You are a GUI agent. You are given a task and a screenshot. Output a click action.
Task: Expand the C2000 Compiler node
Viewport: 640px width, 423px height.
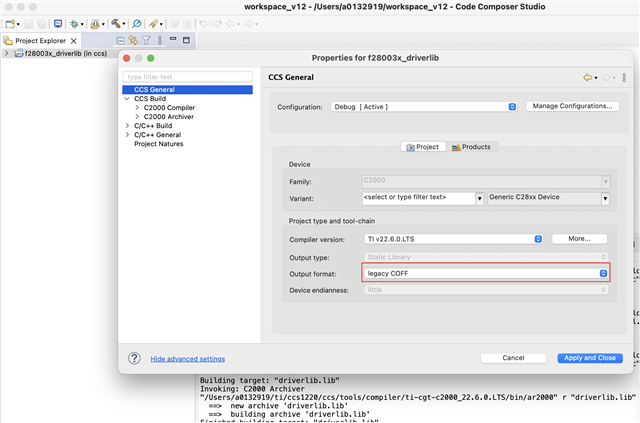(137, 108)
